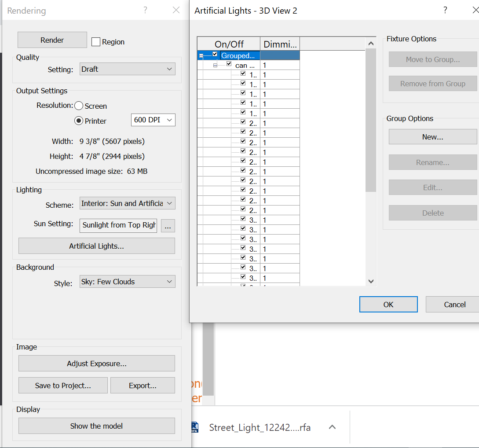
Task: Click the Rendering dialog help question mark
Action: pyautogui.click(x=146, y=11)
